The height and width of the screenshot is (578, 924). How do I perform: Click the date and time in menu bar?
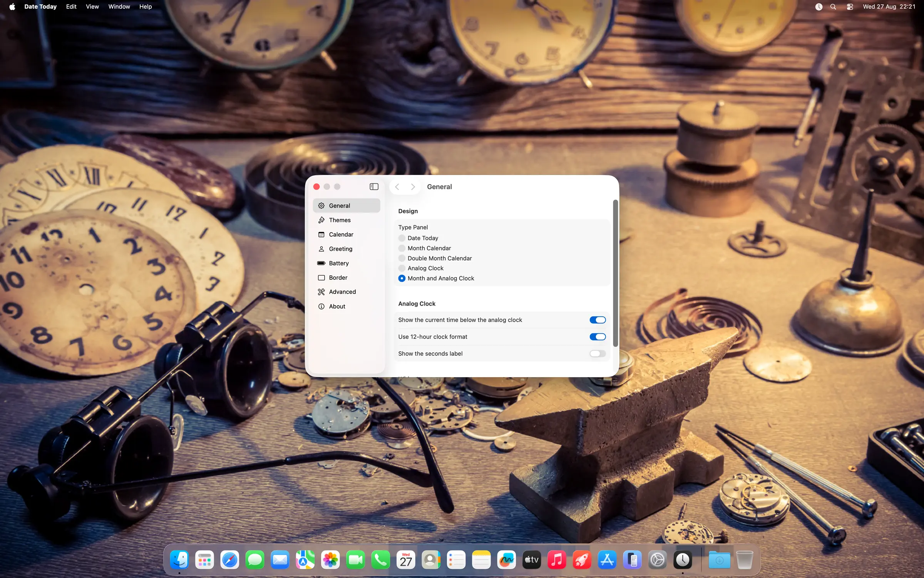pyautogui.click(x=889, y=7)
